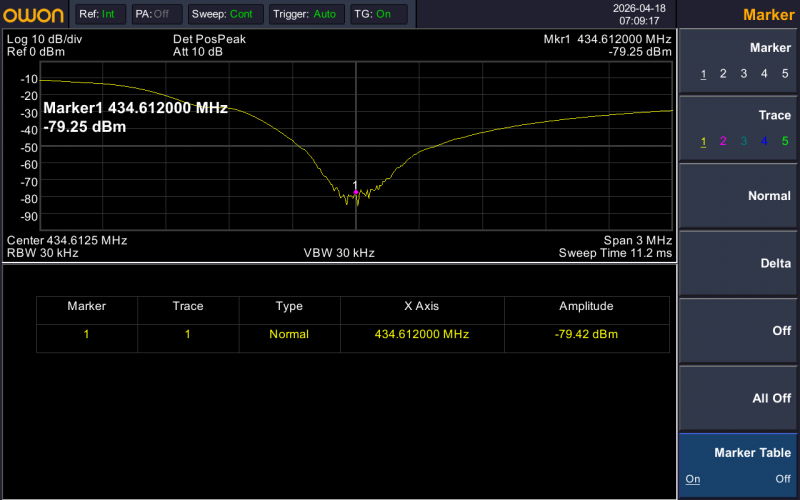Toggle the PA Off preamplifier indicator
This screenshot has width=800, height=500.
[x=156, y=15]
